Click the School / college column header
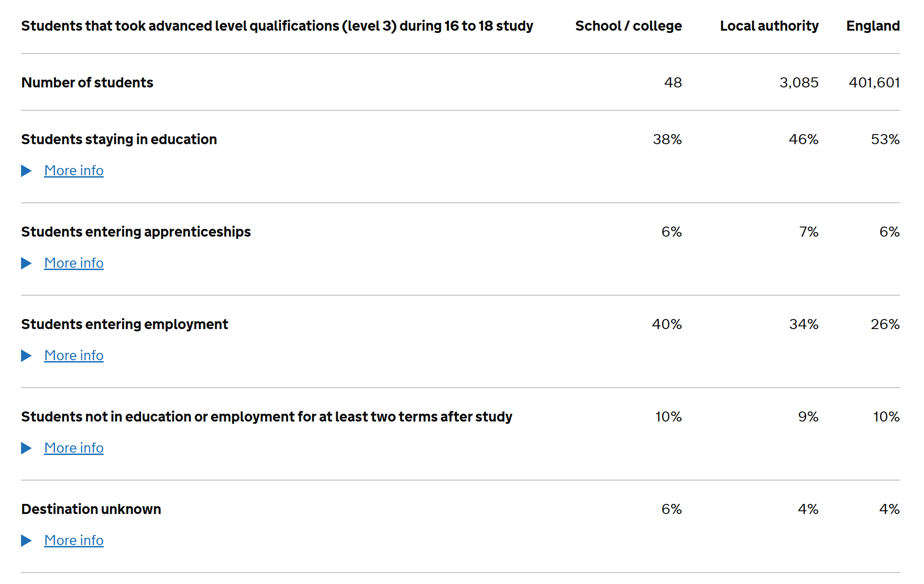The width and height of the screenshot is (924, 584). click(x=628, y=26)
